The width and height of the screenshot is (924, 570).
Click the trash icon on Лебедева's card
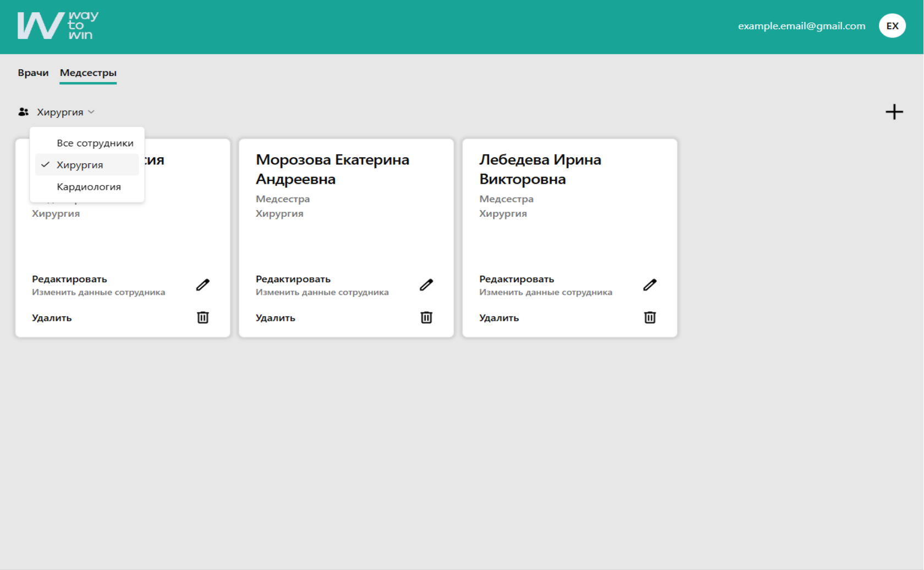(x=650, y=317)
